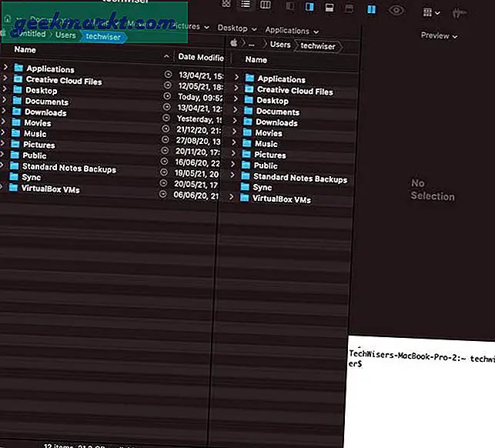
Task: Toggle the eye visibility icon in toolbar
Action: click(396, 11)
